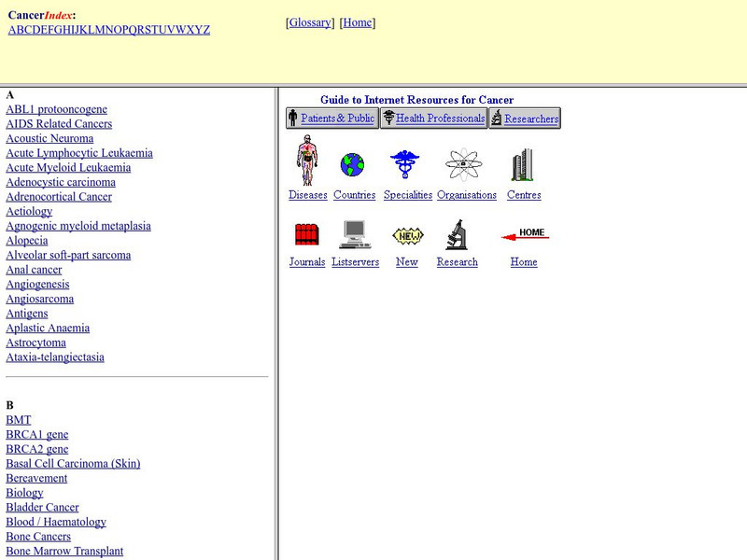Open Acute Lymphocytic Leukaemia entry

pyautogui.click(x=79, y=153)
